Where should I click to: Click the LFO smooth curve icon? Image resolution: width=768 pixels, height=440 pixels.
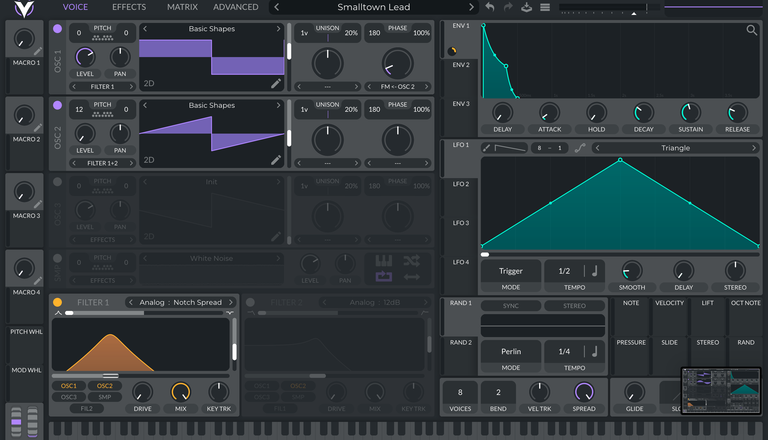pos(580,148)
